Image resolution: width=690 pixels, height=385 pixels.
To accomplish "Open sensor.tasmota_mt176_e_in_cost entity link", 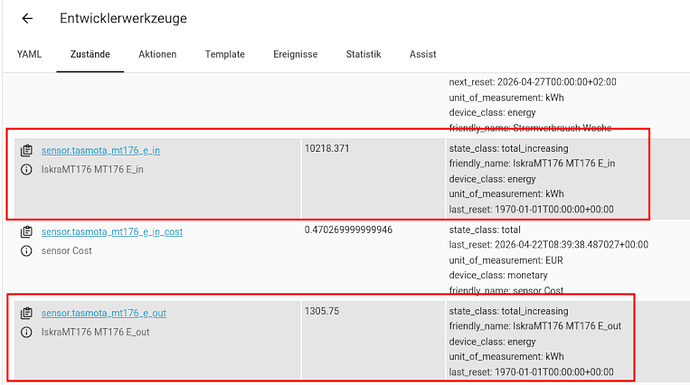I will [x=112, y=232].
